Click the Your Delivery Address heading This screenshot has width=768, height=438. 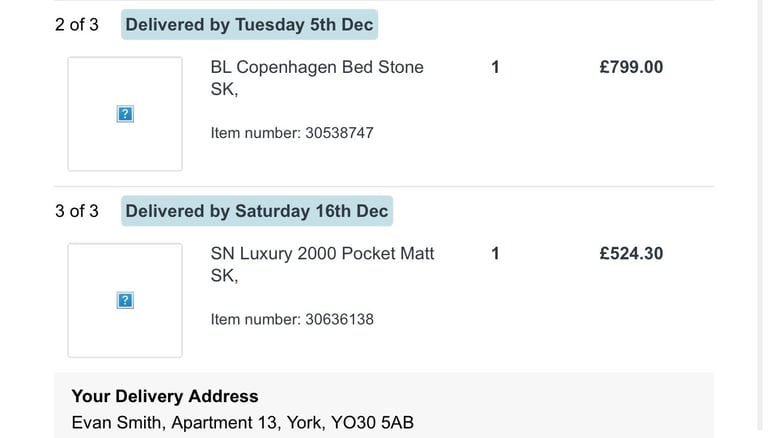coord(165,397)
